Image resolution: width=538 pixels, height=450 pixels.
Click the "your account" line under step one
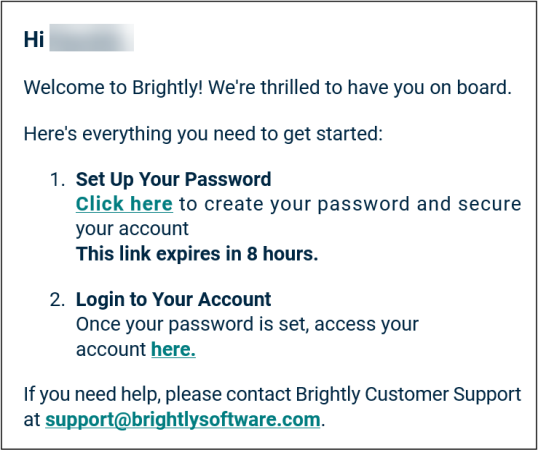[x=132, y=229]
